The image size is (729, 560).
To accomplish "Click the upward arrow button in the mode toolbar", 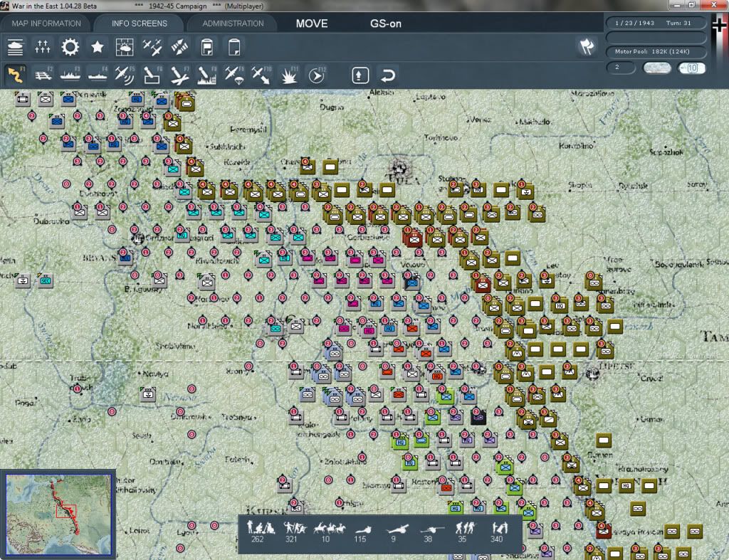I will (360, 75).
